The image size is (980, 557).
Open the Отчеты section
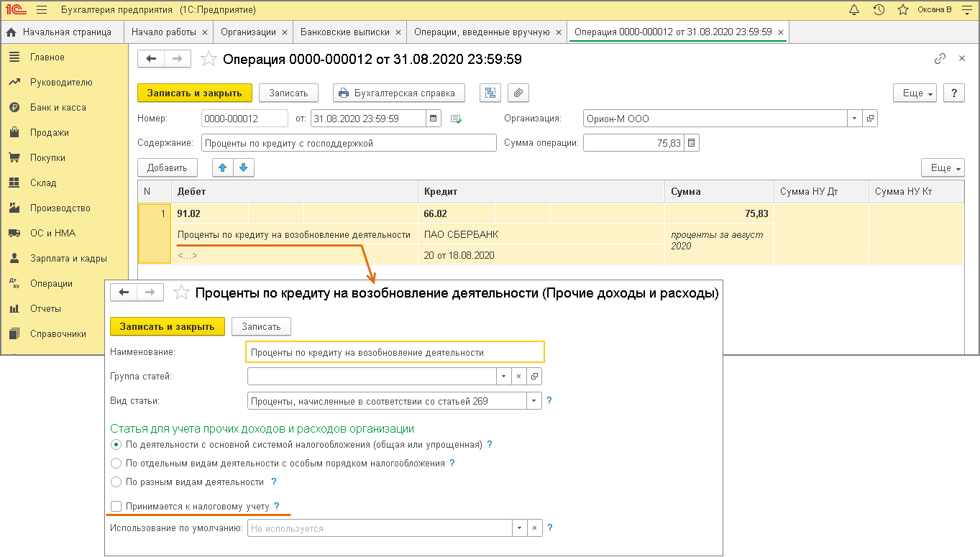click(45, 309)
